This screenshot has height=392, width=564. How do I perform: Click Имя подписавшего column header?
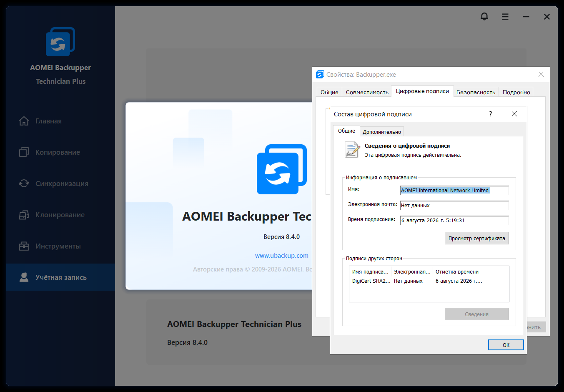point(370,271)
